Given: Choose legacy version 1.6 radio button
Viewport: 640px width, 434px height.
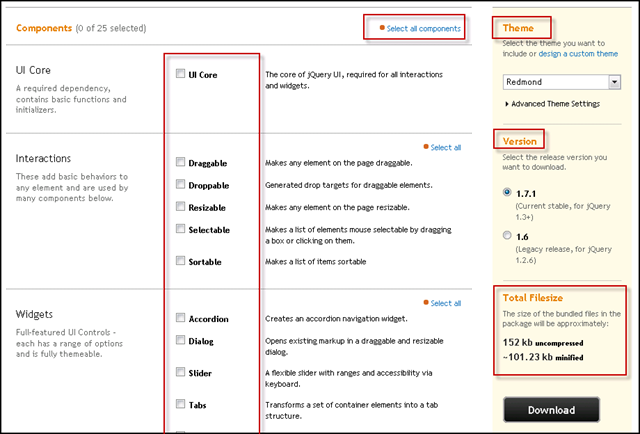Looking at the screenshot, I should [x=509, y=236].
